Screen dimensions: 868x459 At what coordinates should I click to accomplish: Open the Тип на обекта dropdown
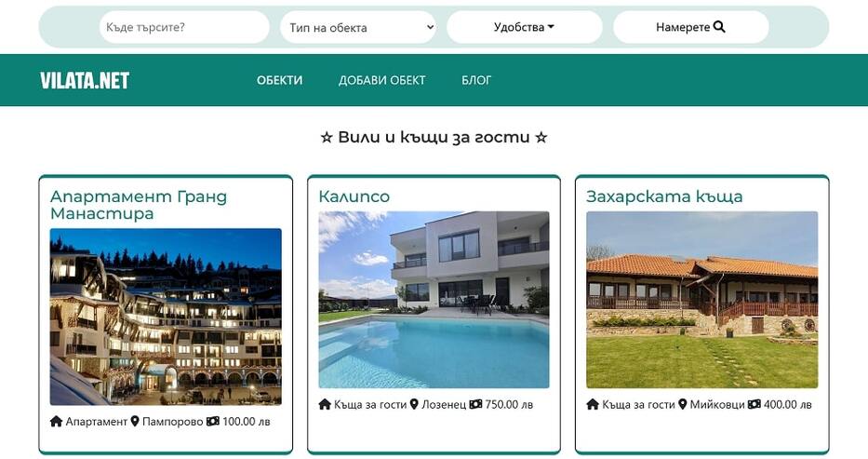click(359, 27)
